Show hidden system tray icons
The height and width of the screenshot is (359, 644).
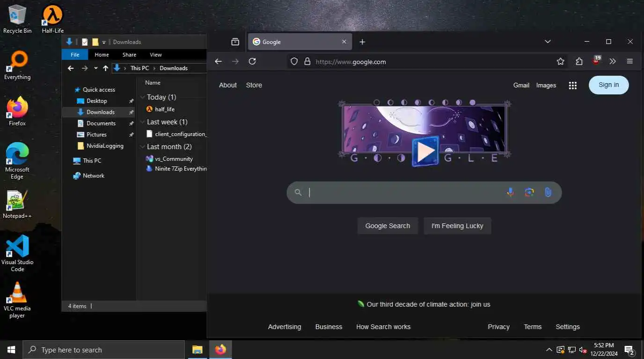pyautogui.click(x=549, y=350)
